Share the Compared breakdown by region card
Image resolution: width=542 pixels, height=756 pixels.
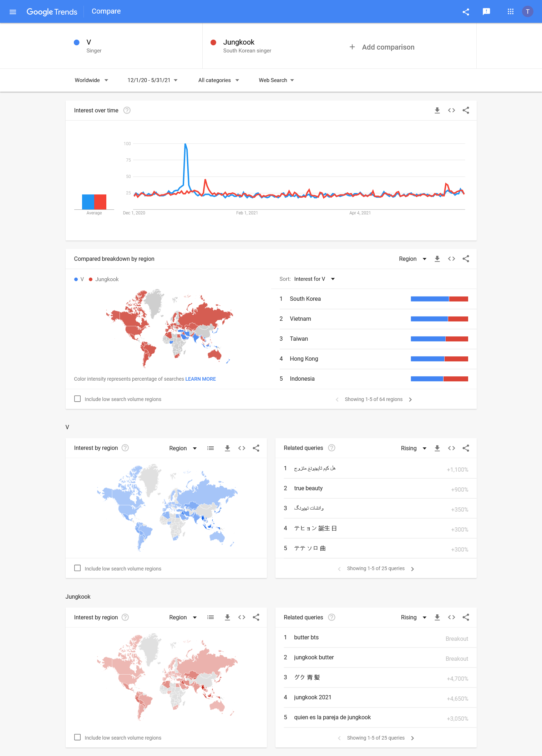click(466, 259)
